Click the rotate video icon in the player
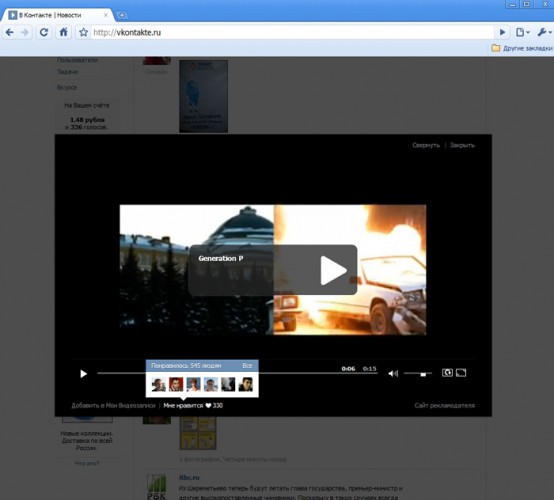Viewport: 554px width, 500px height. pyautogui.click(x=447, y=373)
